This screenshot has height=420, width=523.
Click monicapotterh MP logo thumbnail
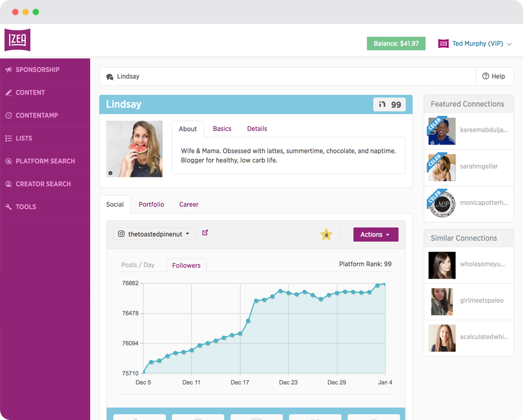point(442,204)
